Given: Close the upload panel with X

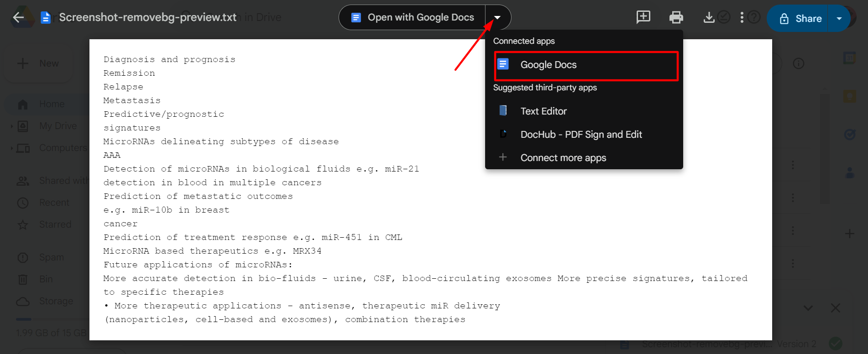Looking at the screenshot, I should tap(836, 308).
